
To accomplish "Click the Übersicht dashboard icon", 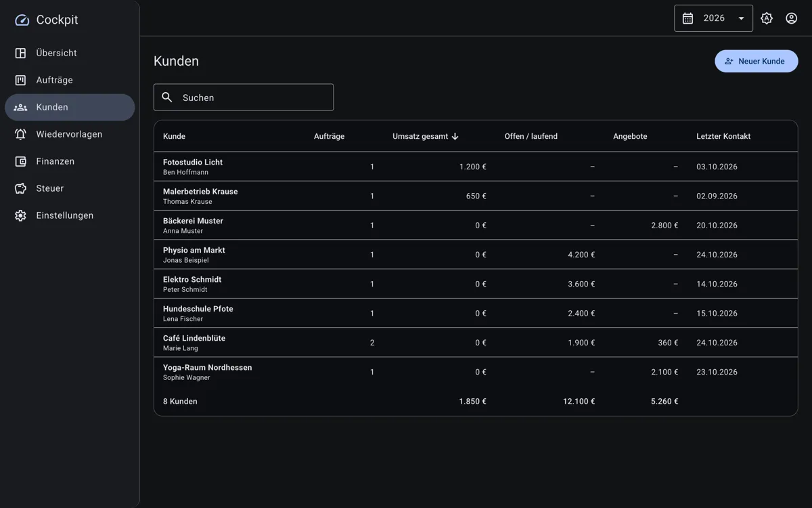I will (x=21, y=53).
